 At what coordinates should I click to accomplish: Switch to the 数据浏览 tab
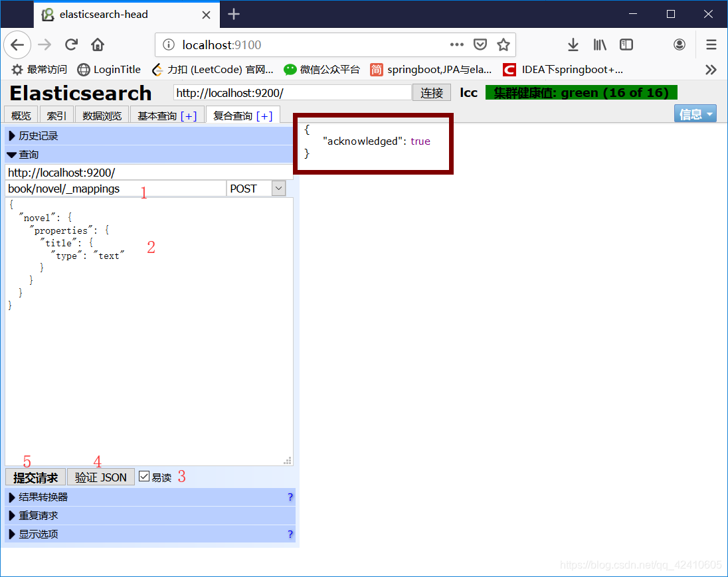[102, 114]
